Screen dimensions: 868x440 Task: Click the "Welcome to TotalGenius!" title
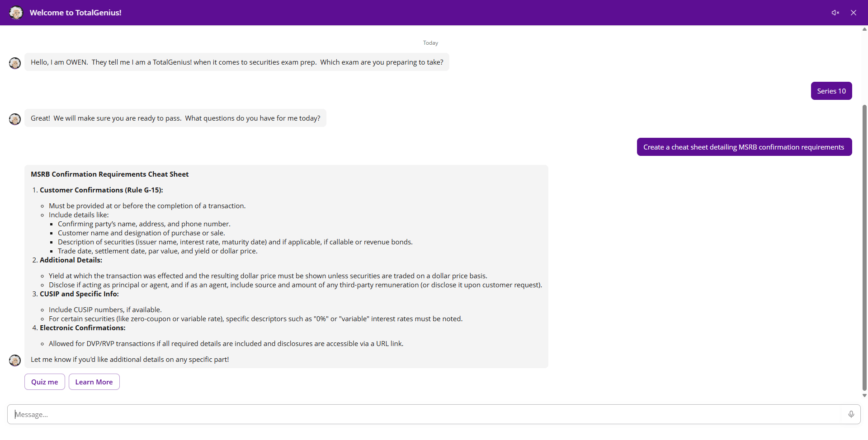[x=75, y=13]
